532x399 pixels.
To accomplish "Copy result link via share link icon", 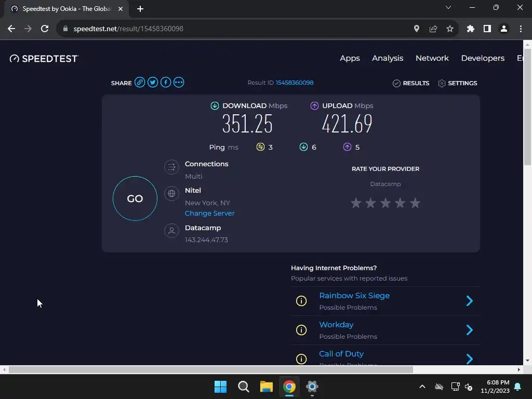I will (139, 83).
